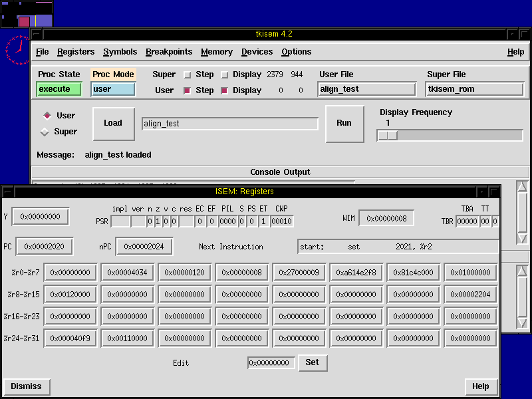Open the Symbols menu
This screenshot has width=532, height=399.
pyautogui.click(x=120, y=52)
